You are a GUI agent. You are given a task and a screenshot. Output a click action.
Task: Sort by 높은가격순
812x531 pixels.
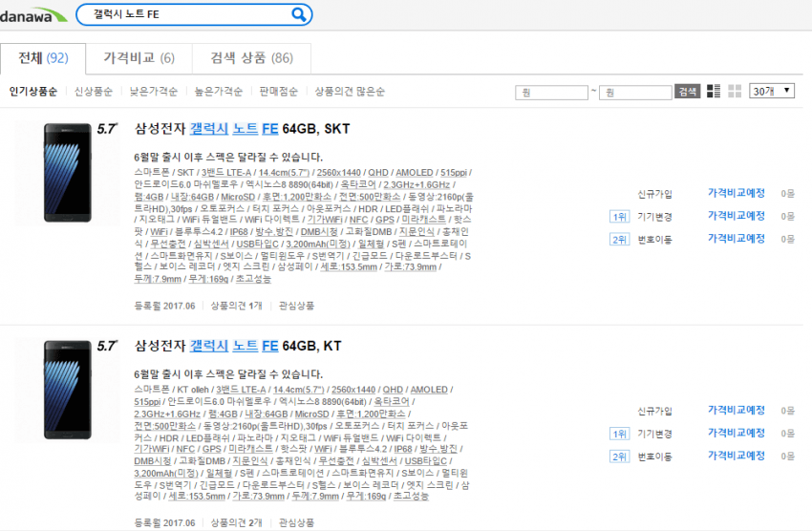point(218,92)
